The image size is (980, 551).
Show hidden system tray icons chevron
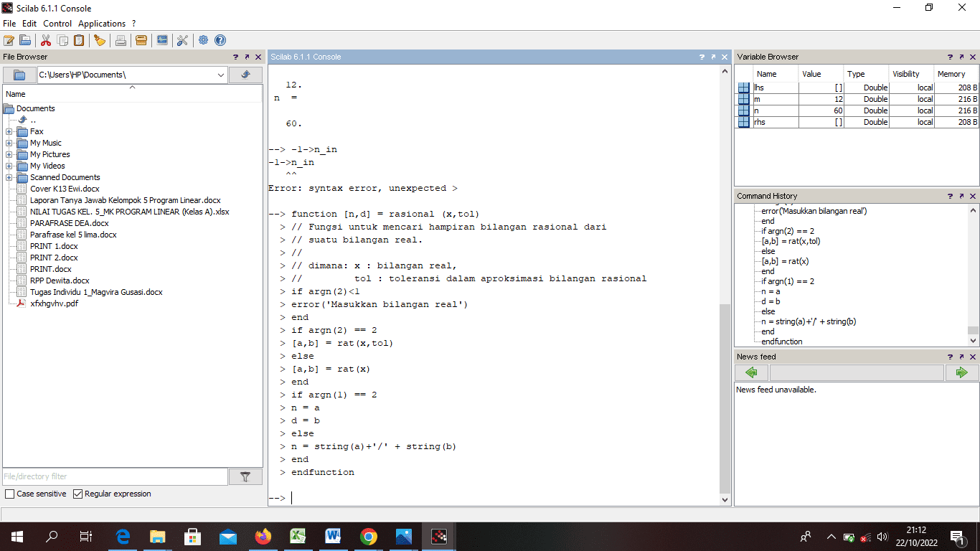(x=831, y=536)
